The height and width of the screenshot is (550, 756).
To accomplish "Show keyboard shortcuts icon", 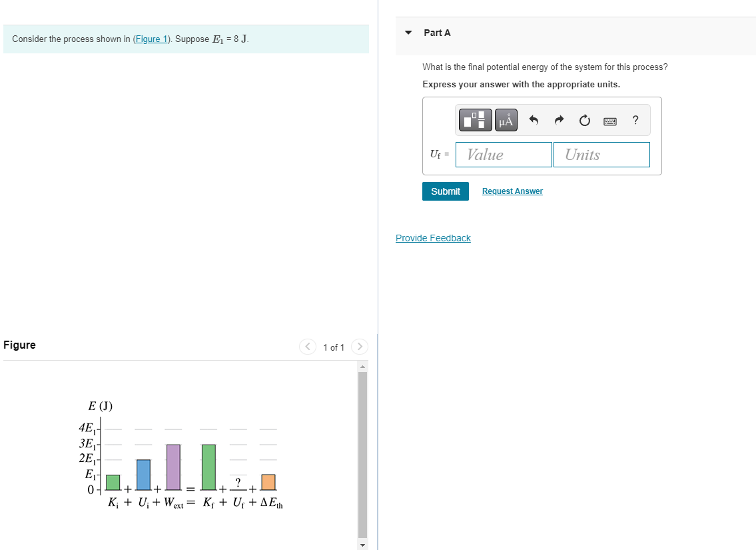I will click(x=610, y=121).
